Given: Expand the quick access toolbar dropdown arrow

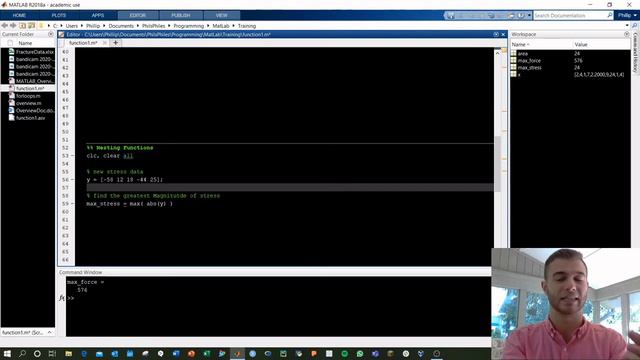Looking at the screenshot, I should (x=529, y=16).
